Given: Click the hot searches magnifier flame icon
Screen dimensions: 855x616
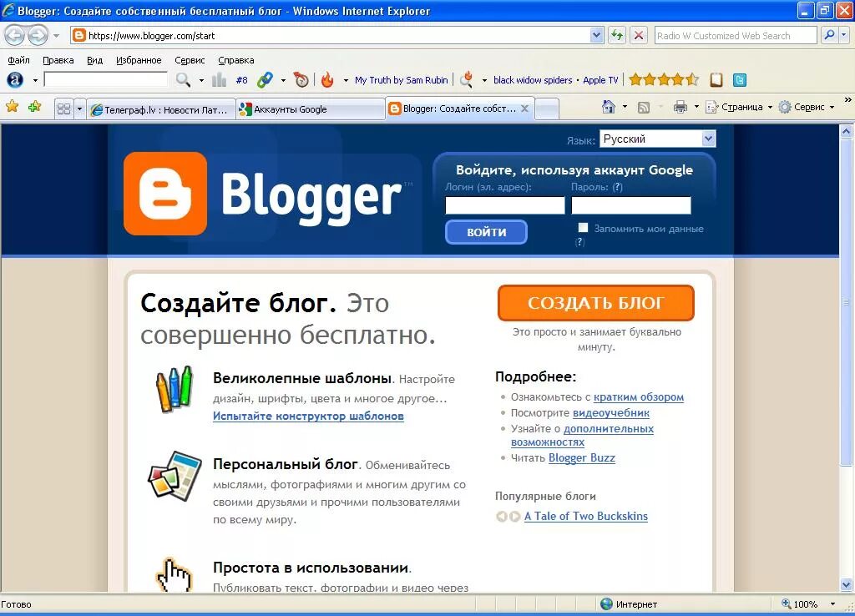Looking at the screenshot, I should coord(466,80).
